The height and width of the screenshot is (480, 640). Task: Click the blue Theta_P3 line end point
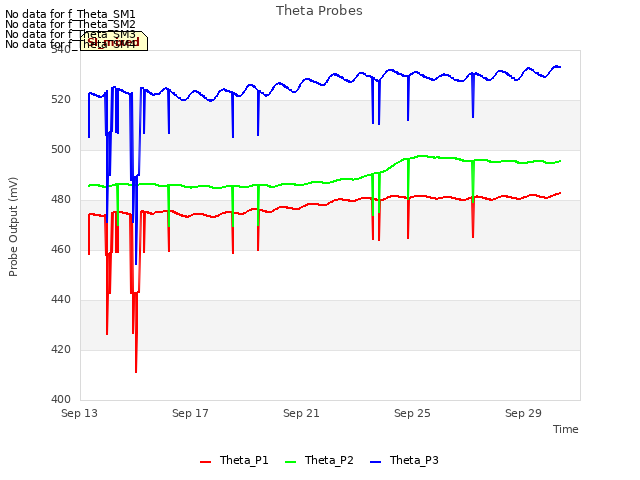click(560, 67)
